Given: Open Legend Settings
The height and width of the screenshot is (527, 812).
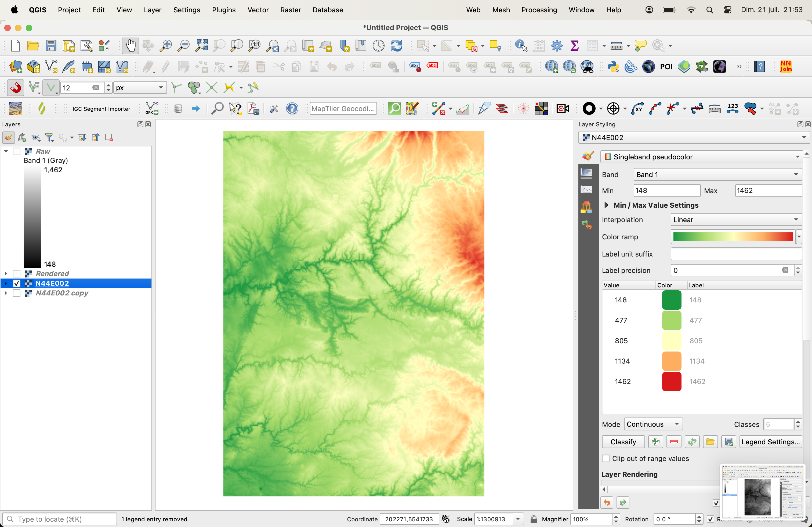Looking at the screenshot, I should (x=771, y=442).
